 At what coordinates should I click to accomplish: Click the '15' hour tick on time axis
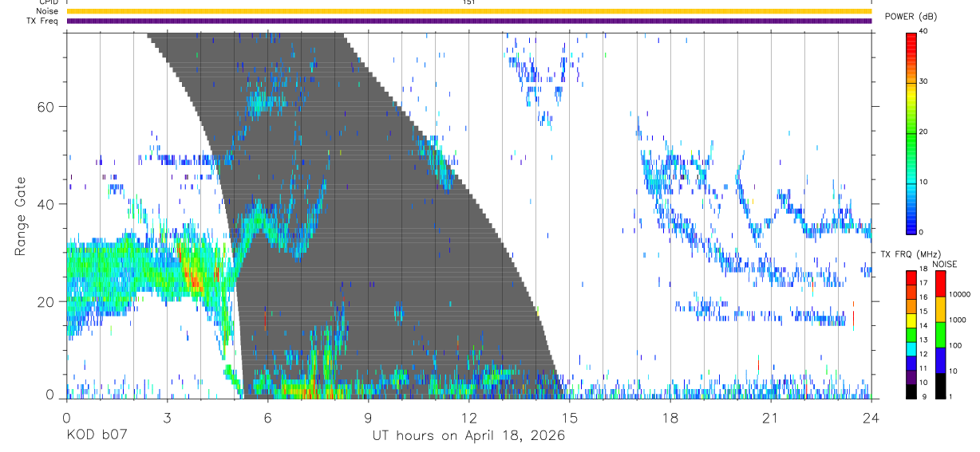coord(569,418)
